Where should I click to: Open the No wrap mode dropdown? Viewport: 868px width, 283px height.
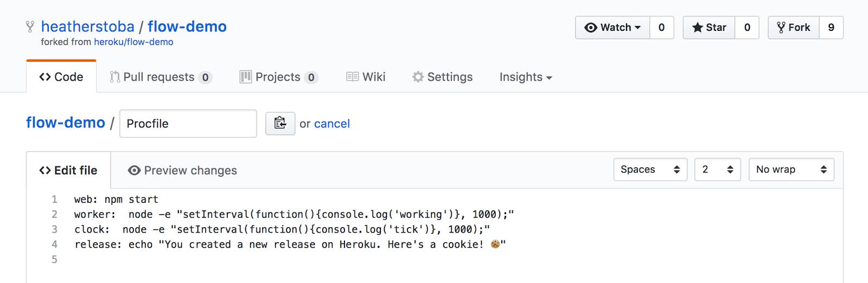point(791,170)
